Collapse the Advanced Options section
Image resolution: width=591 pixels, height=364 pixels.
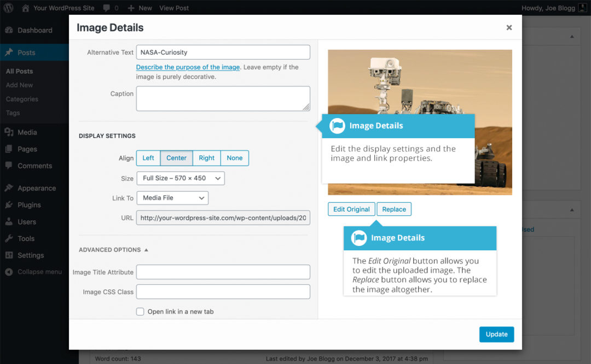[113, 250]
